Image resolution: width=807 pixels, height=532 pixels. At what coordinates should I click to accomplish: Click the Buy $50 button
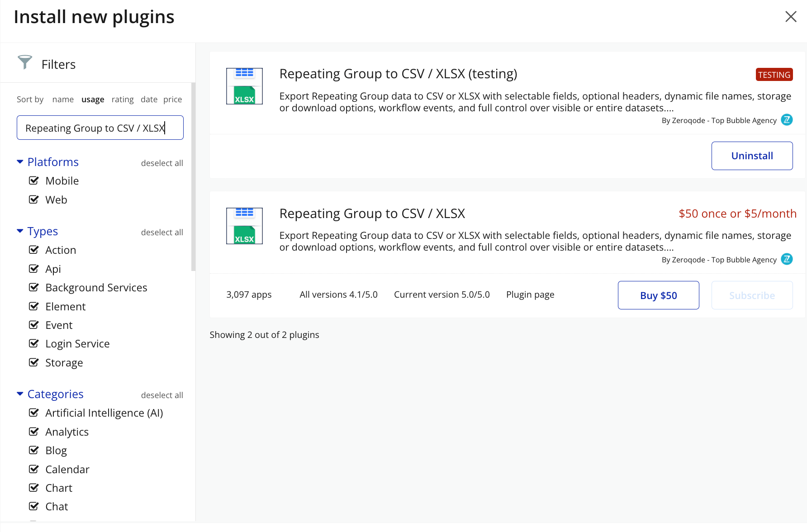658,295
